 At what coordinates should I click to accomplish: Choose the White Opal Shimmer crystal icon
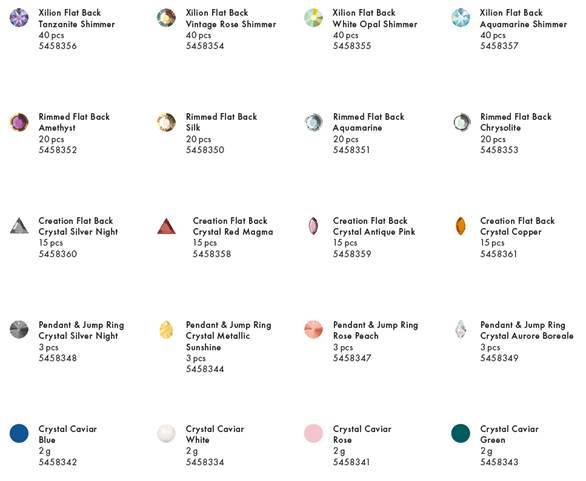[x=313, y=18]
